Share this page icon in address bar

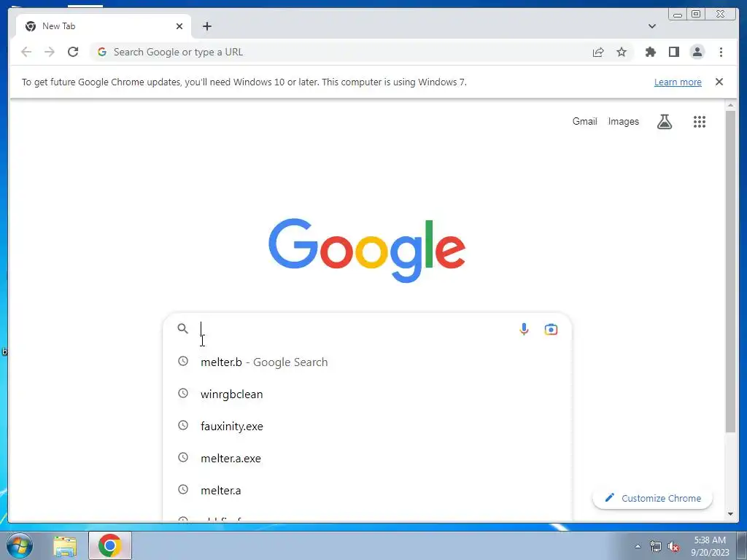(598, 52)
